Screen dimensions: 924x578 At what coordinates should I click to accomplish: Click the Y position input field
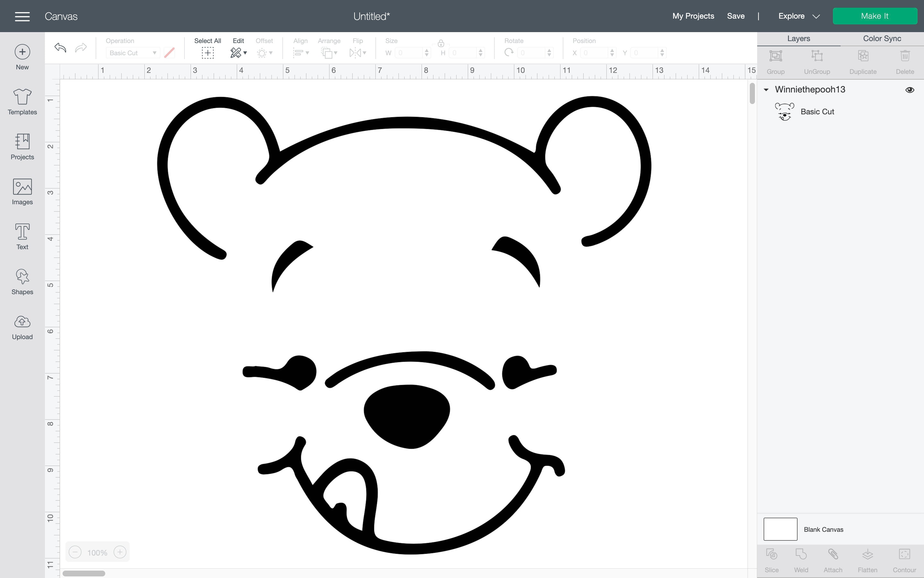click(x=644, y=53)
